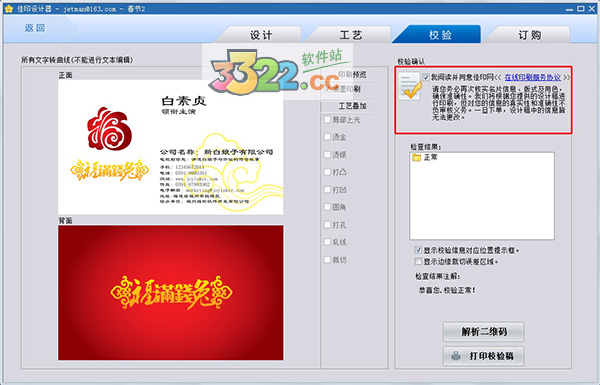Check the 圆角 option
600x385 pixels.
(327, 207)
